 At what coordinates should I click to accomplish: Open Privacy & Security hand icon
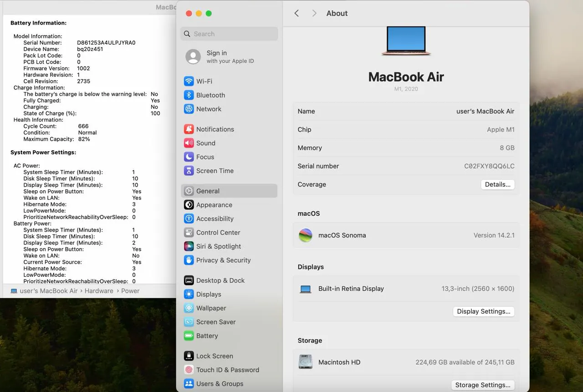189,260
